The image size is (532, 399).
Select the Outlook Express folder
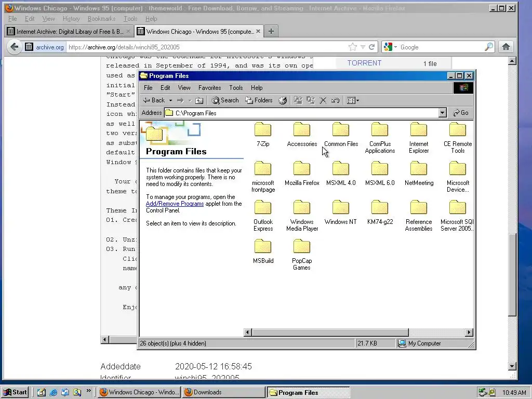263,216
